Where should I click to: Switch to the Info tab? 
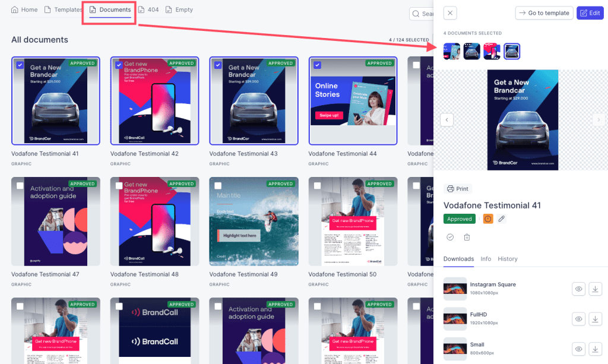tap(486, 259)
